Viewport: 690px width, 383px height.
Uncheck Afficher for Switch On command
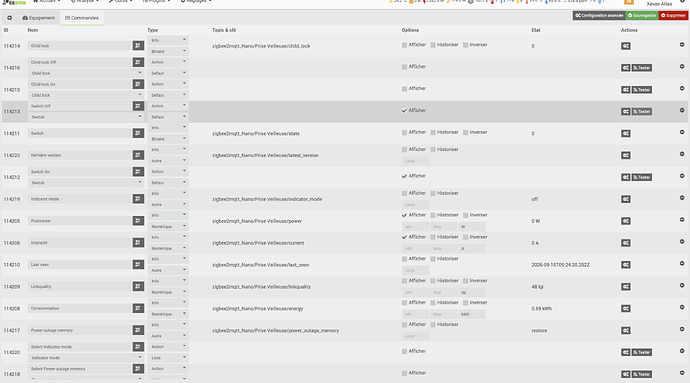coord(404,176)
